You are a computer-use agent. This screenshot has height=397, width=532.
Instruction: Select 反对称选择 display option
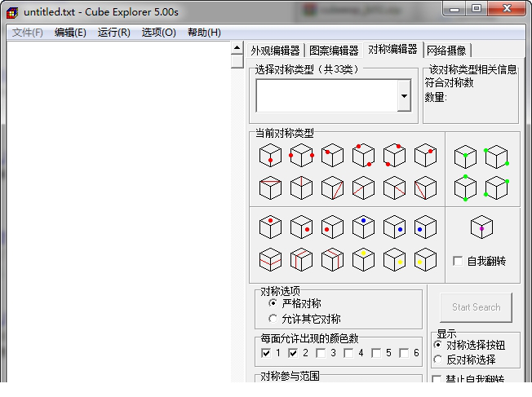438,360
